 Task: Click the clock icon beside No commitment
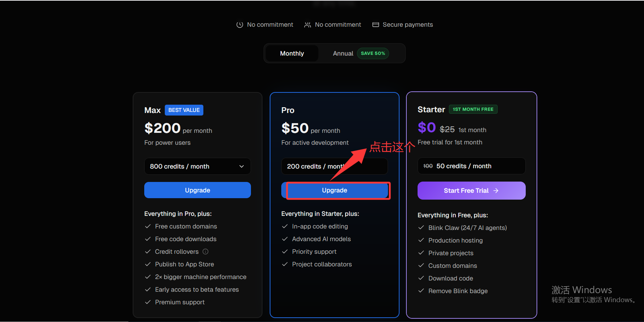[x=239, y=25]
